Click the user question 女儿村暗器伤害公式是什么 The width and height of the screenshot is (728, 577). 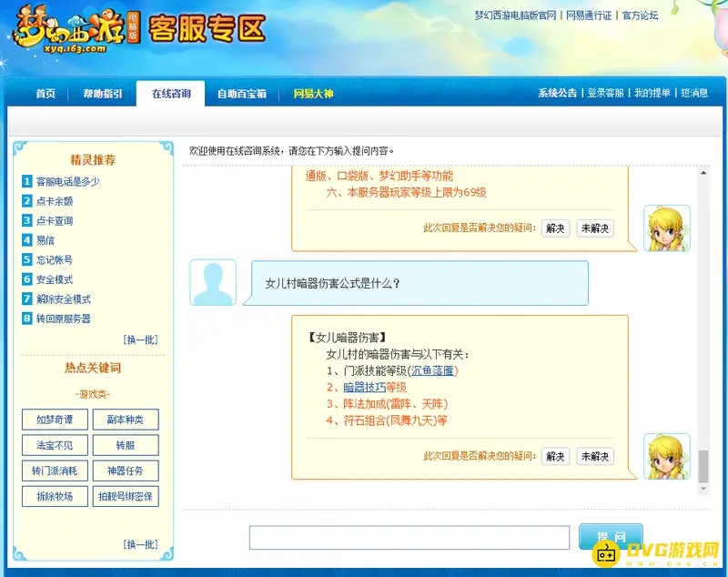pos(332,283)
